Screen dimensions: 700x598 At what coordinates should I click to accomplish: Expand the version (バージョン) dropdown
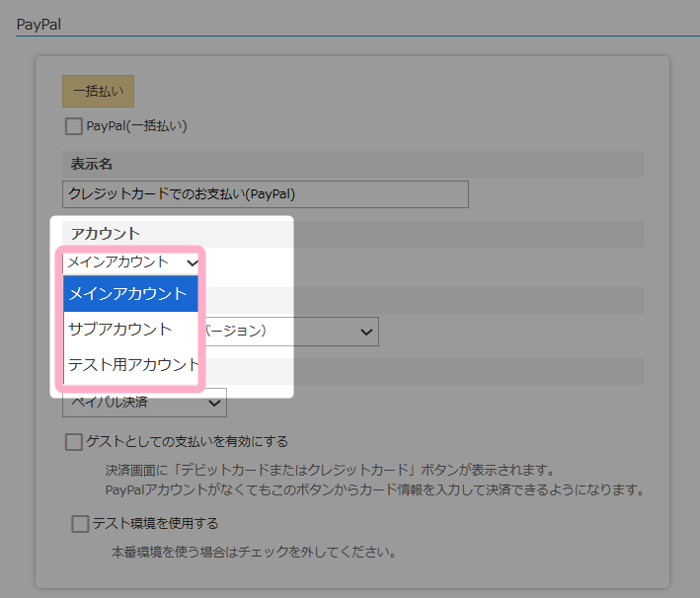[x=286, y=331]
